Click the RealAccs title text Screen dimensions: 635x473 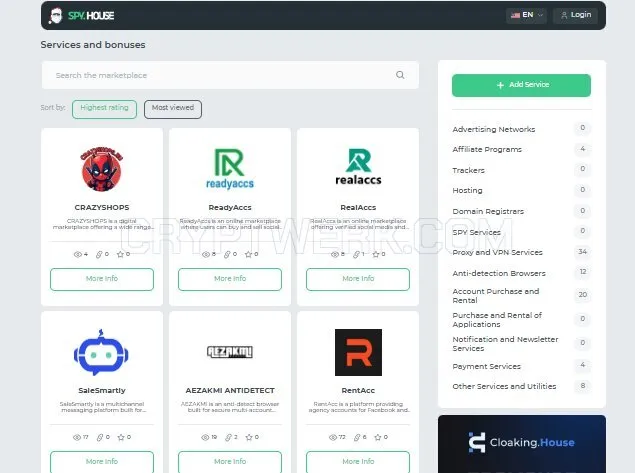coord(358,207)
